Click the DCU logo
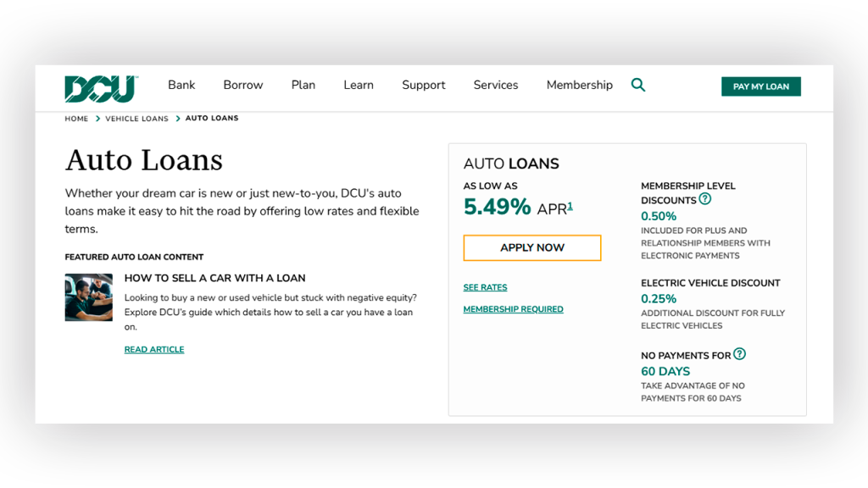This screenshot has height=488, width=868. [102, 88]
